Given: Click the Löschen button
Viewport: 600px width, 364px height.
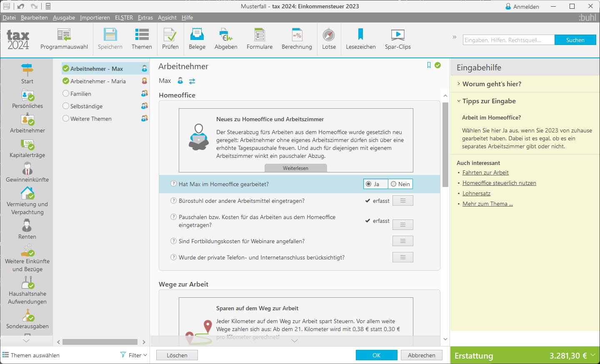Looking at the screenshot, I should [177, 355].
